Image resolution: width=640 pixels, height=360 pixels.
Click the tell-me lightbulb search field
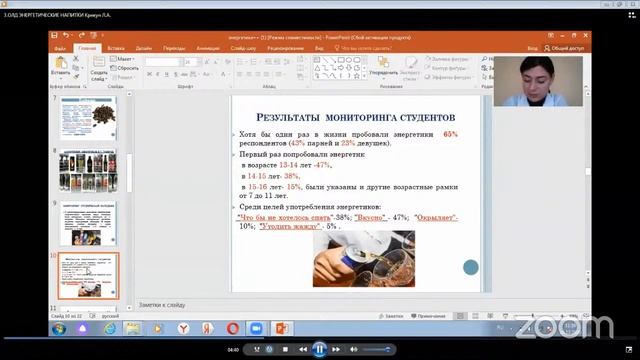[x=362, y=48]
